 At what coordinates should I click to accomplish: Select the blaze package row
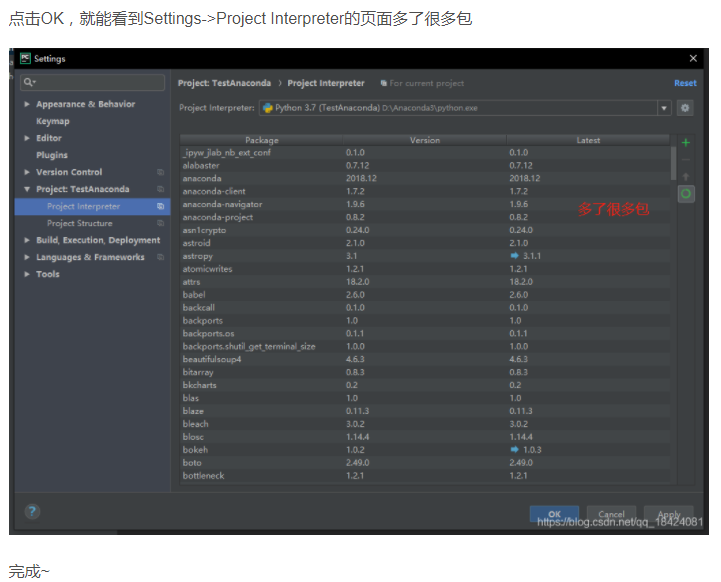[x=425, y=411]
